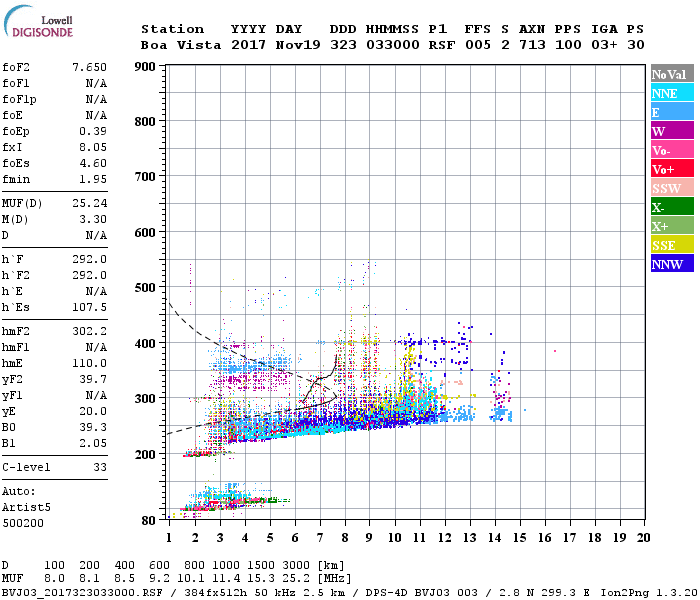
Task: Click the fxI value 8.05
Action: point(93,147)
